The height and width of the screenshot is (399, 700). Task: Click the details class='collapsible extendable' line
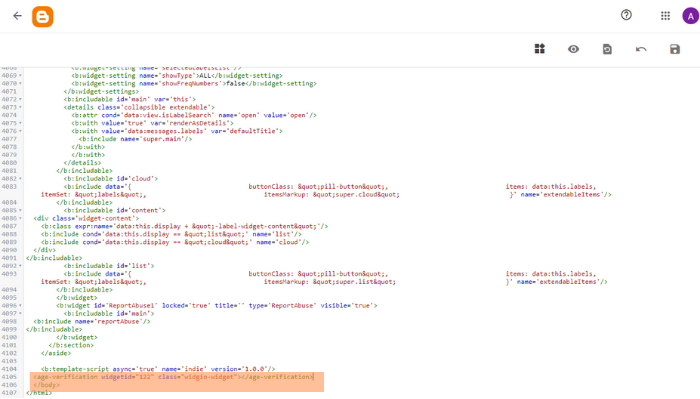[x=139, y=108]
